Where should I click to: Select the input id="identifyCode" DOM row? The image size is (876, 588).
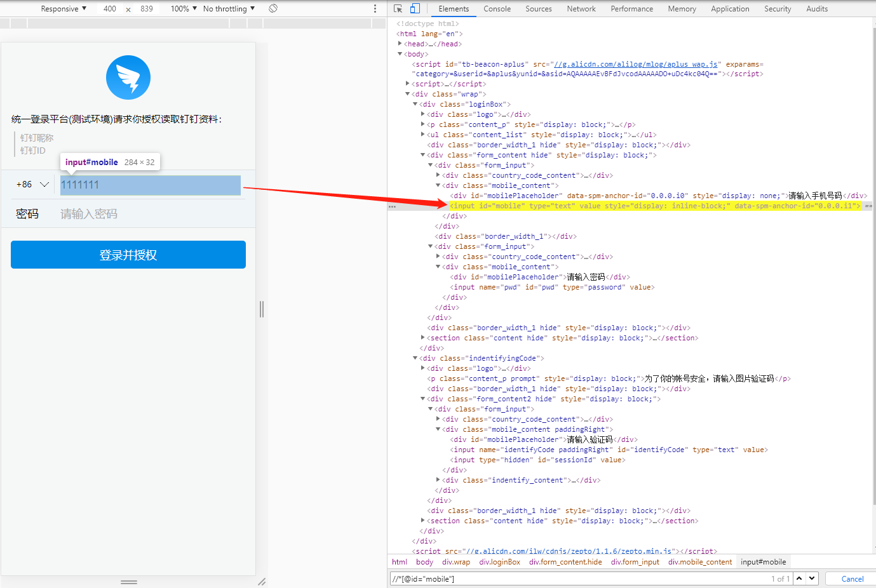tap(609, 450)
